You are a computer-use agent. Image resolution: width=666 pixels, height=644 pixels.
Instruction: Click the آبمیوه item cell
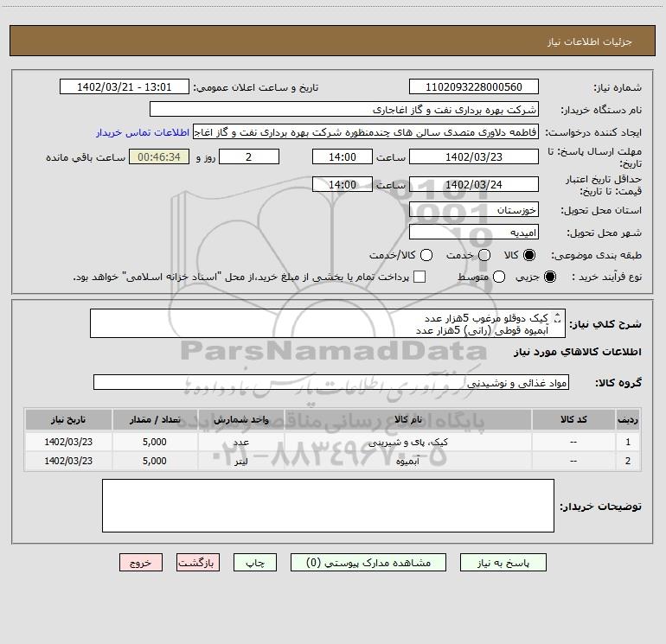407,461
